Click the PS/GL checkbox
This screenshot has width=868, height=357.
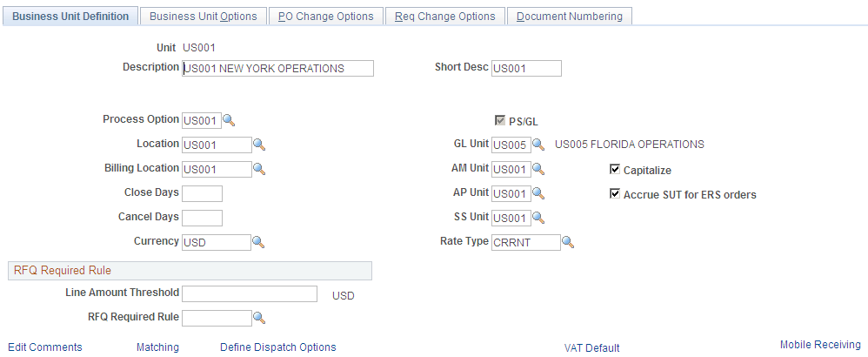pyautogui.click(x=500, y=120)
